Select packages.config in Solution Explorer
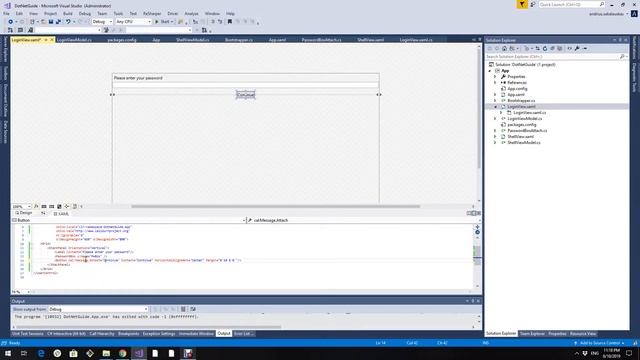This screenshot has width=640, height=360. 522,124
